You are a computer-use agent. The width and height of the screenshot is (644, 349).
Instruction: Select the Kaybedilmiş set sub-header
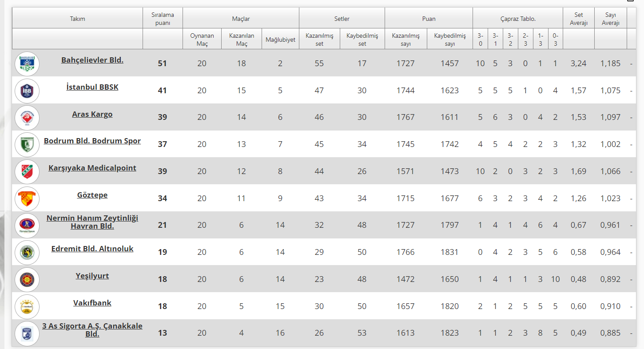pyautogui.click(x=362, y=39)
